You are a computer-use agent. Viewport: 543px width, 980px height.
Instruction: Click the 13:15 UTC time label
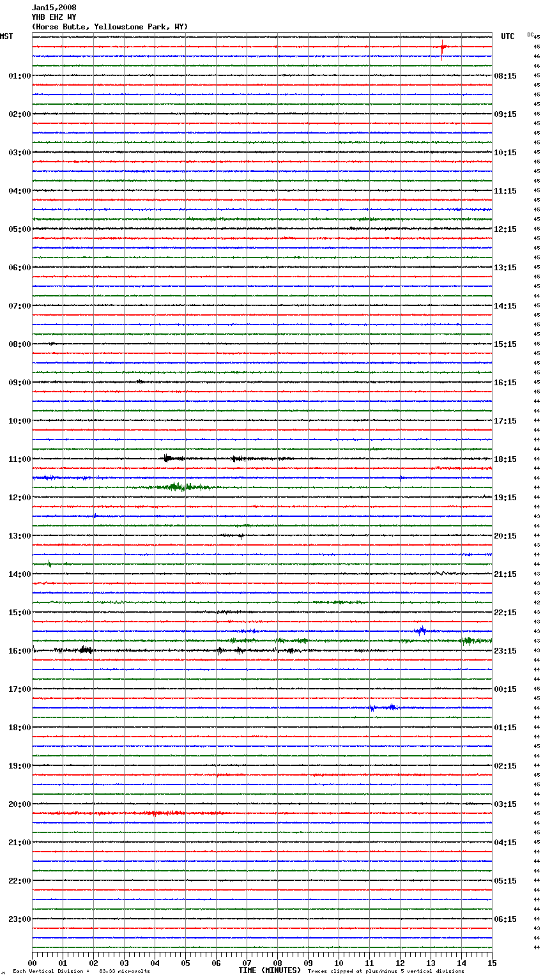pyautogui.click(x=505, y=268)
